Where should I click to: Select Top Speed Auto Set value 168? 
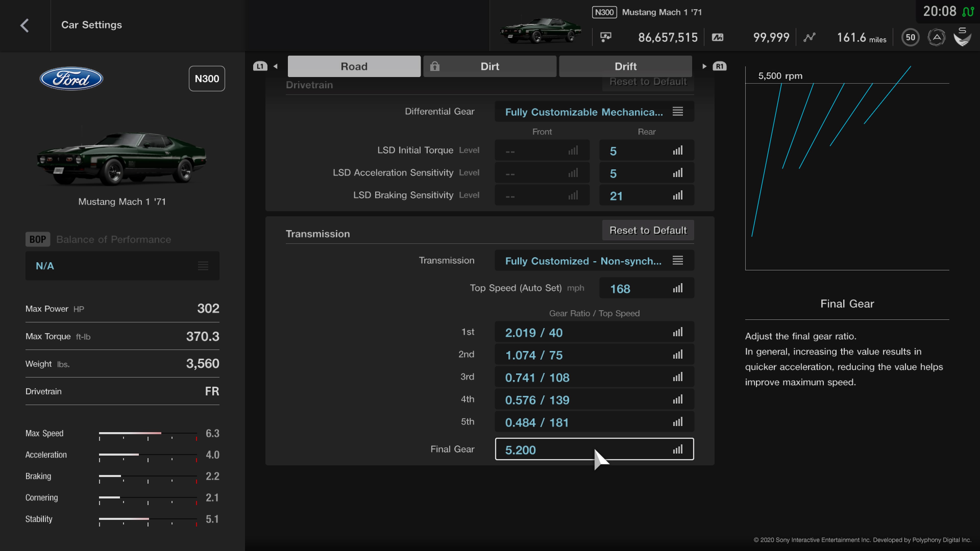[647, 288]
